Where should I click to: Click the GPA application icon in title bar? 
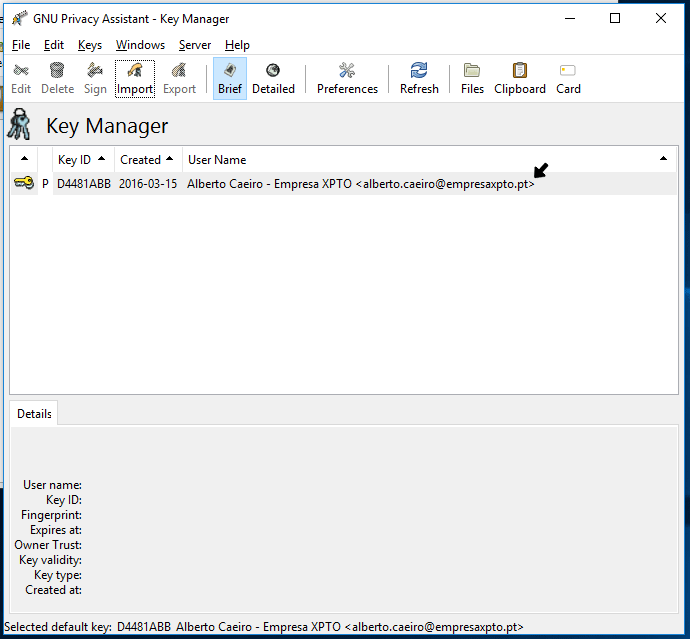tap(19, 18)
